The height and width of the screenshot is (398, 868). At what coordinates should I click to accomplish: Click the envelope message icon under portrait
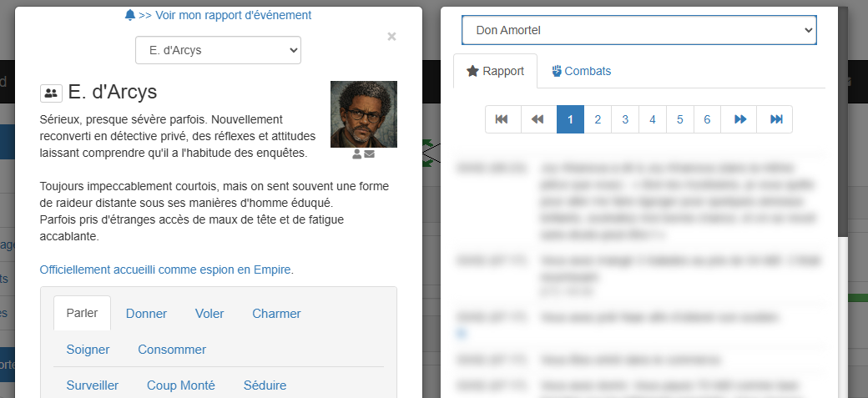[370, 154]
